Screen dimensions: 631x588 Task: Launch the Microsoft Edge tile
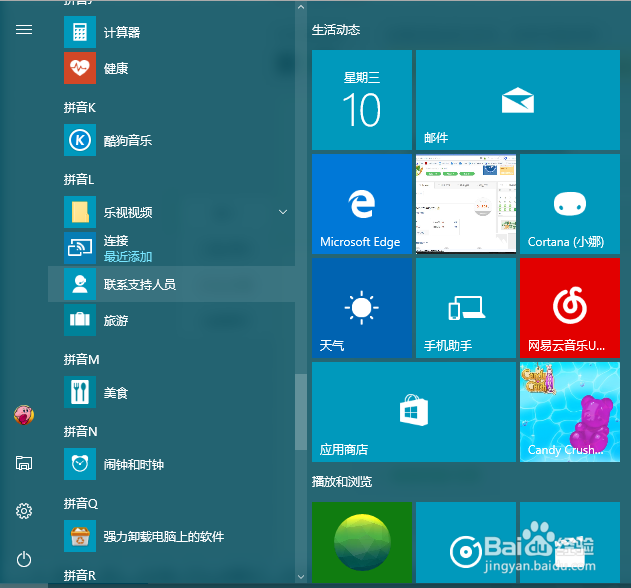(x=362, y=204)
